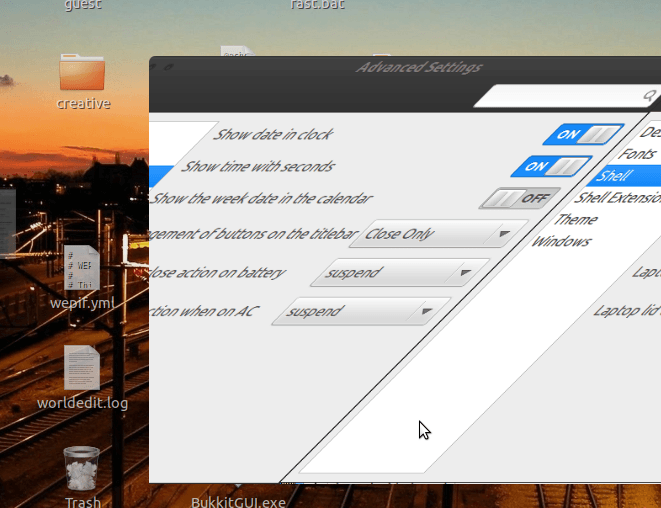Image resolution: width=661 pixels, height=508 pixels.
Task: Select the partially hidden file icon behind window
Action: (235, 54)
